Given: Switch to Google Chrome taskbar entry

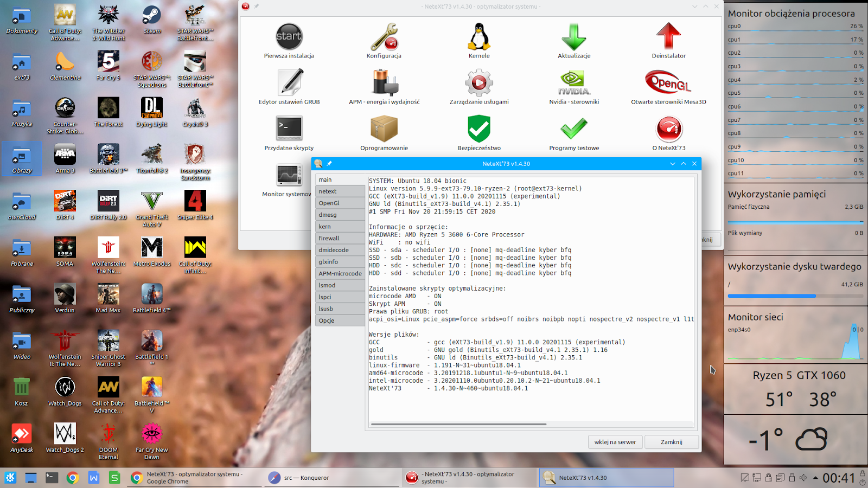Looking at the screenshot, I should tap(195, 478).
